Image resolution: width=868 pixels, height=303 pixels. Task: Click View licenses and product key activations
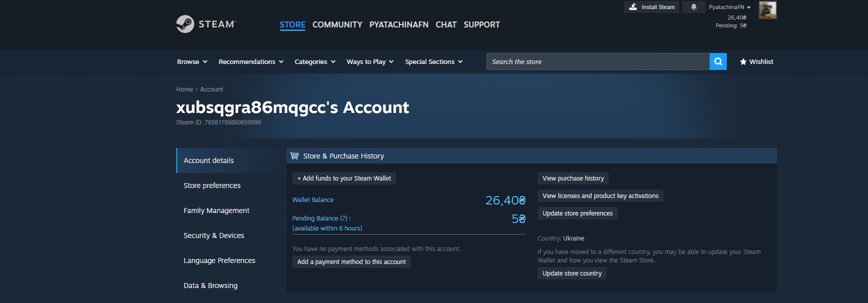tap(600, 196)
